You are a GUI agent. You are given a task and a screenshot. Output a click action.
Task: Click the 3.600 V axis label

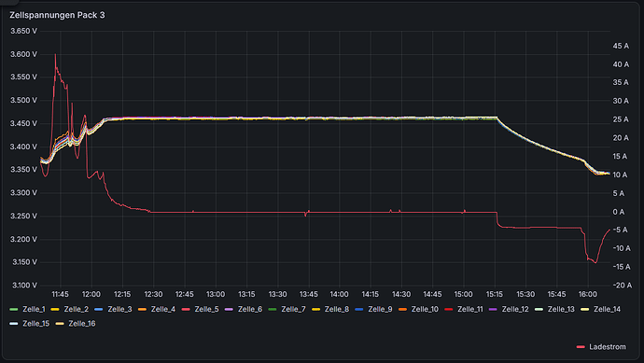[23, 54]
